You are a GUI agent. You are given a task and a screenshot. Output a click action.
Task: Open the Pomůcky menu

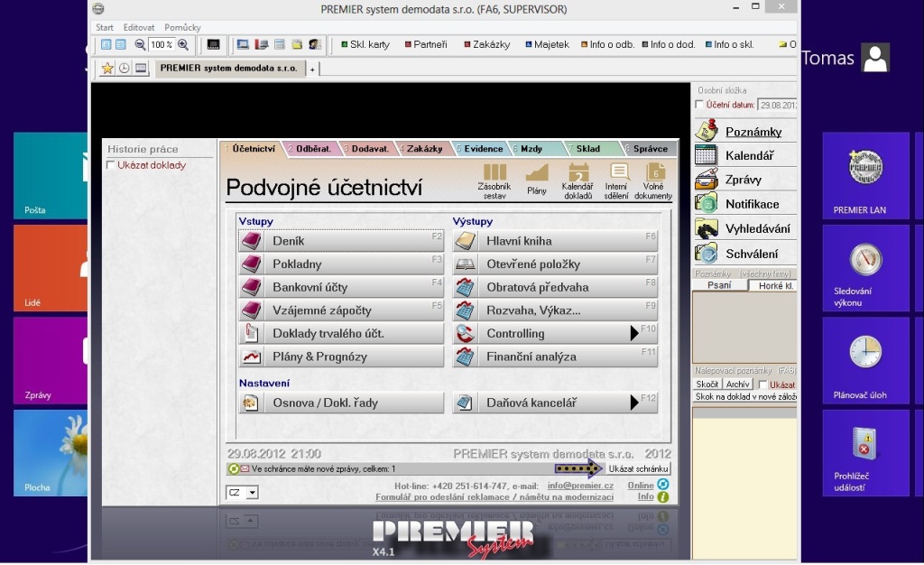click(x=182, y=27)
